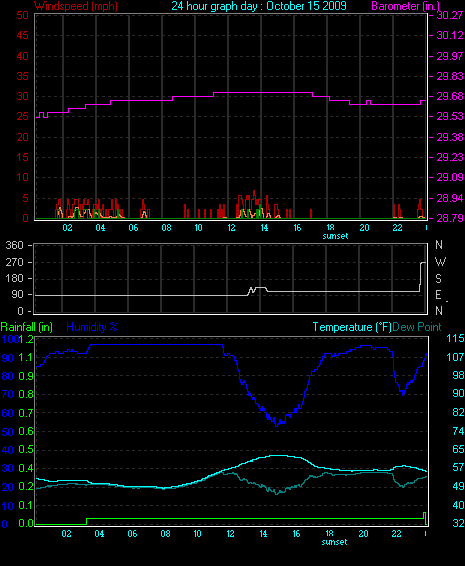The image size is (465, 566).
Task: Click the 12 hour tick on the wind graph
Action: (231, 228)
